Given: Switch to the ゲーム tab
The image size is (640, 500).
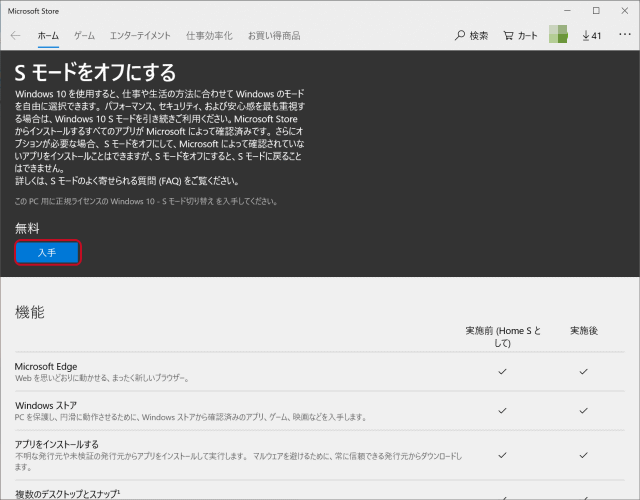Looking at the screenshot, I should point(84,36).
